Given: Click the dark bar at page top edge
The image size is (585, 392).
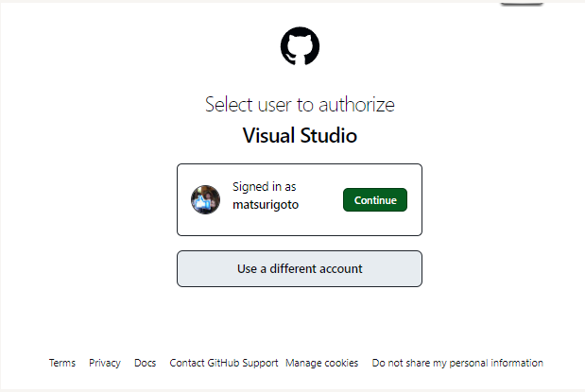Looking at the screenshot, I should point(522,3).
